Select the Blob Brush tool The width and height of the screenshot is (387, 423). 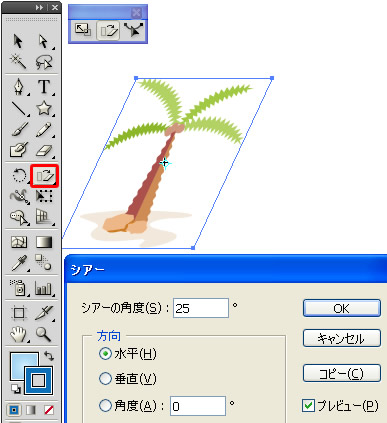[19, 150]
